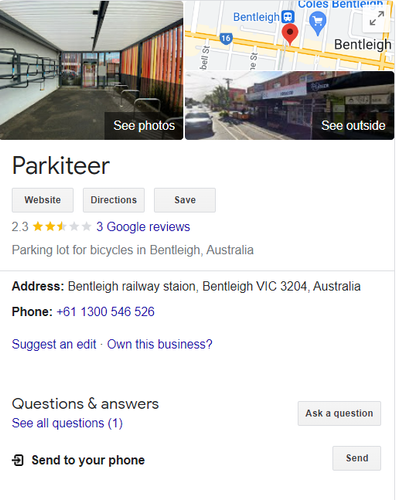Click Suggest an edit link
396x500 pixels.
click(x=54, y=344)
